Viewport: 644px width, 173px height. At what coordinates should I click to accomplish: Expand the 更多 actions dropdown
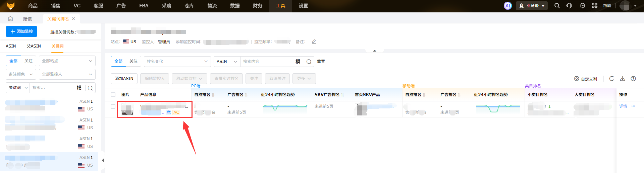click(x=304, y=79)
